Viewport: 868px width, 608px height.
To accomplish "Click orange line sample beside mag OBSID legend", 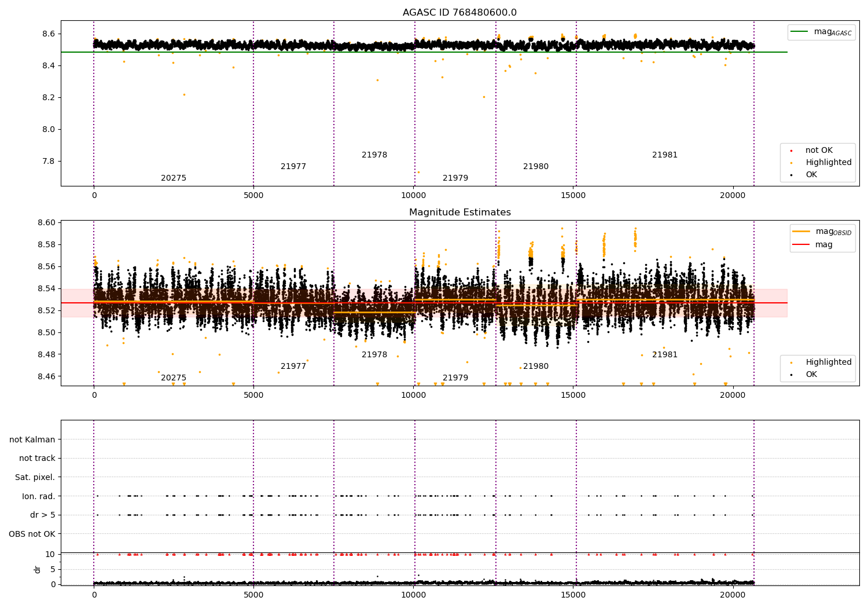I will [801, 231].
